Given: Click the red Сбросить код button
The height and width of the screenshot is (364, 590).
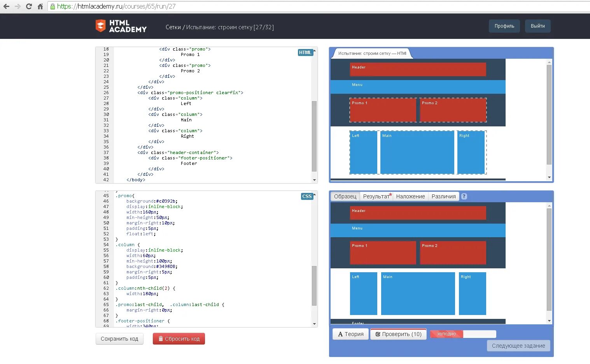Looking at the screenshot, I should coord(179,339).
